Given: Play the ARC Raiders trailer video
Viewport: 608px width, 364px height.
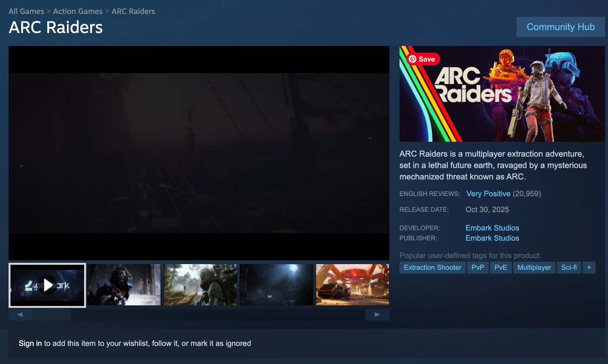Looking at the screenshot, I should [47, 285].
